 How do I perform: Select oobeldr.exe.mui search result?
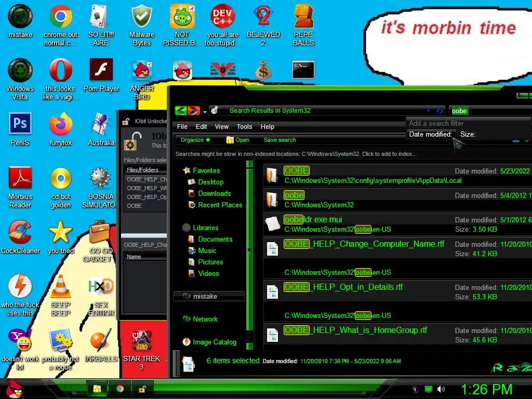click(x=397, y=224)
